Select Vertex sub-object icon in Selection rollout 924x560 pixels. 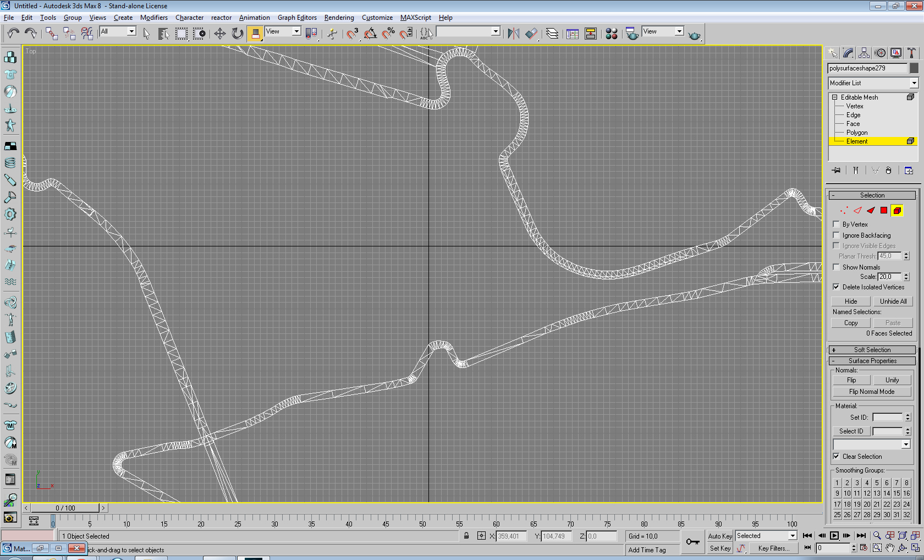click(844, 210)
